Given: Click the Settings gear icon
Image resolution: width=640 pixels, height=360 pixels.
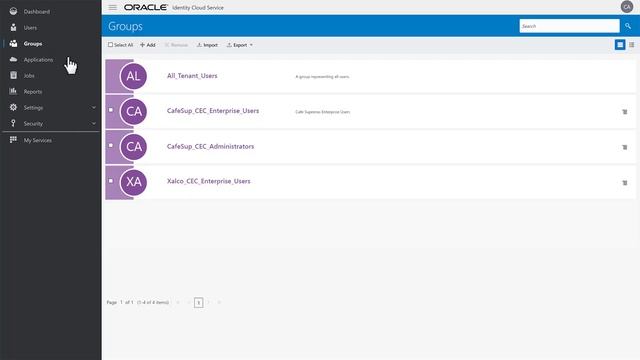Looking at the screenshot, I should (x=13, y=107).
